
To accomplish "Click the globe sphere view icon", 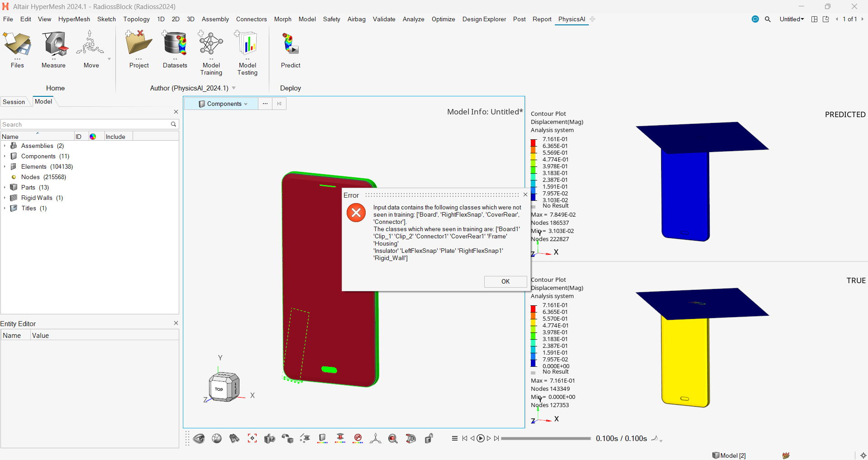I will tap(217, 438).
